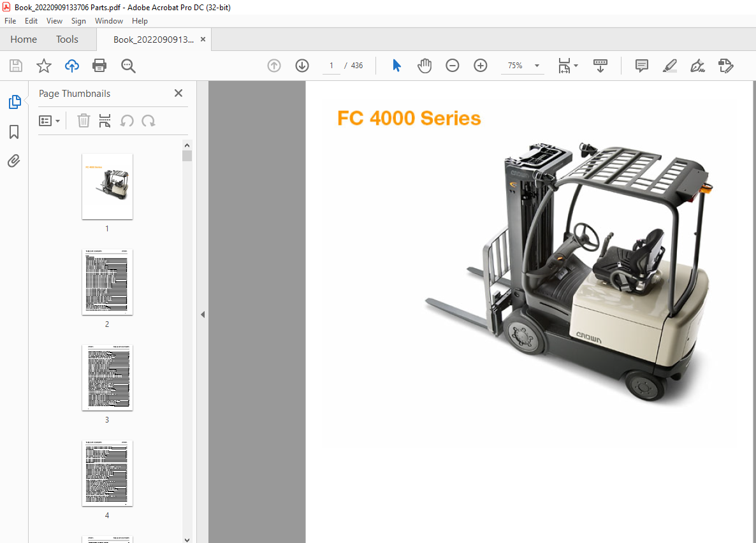Zoom in with plus icon

pos(480,66)
